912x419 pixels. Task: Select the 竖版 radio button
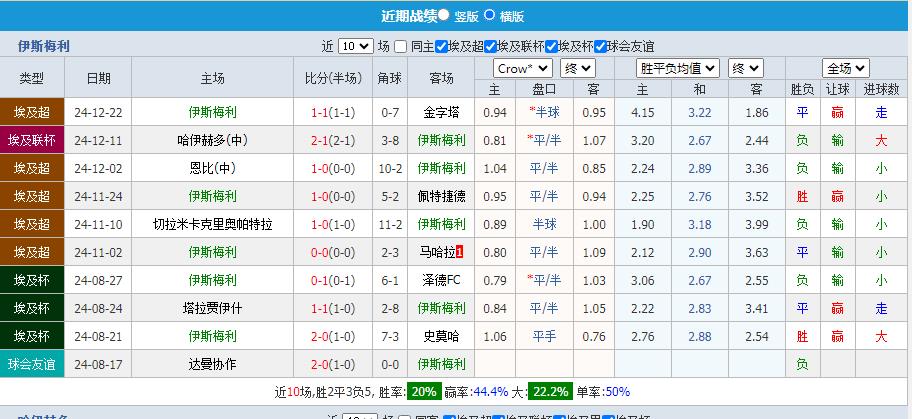444,15
